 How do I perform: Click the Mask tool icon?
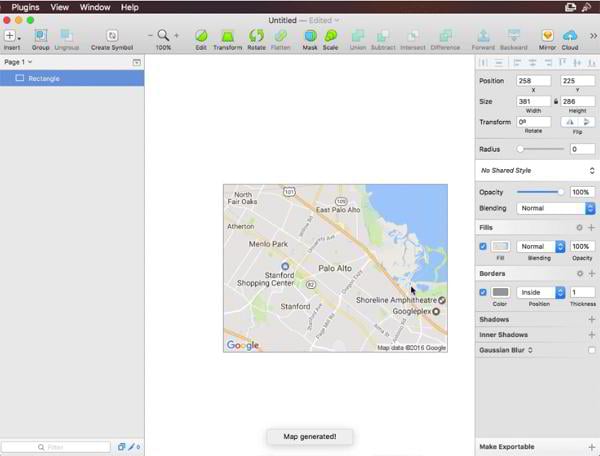pos(310,35)
